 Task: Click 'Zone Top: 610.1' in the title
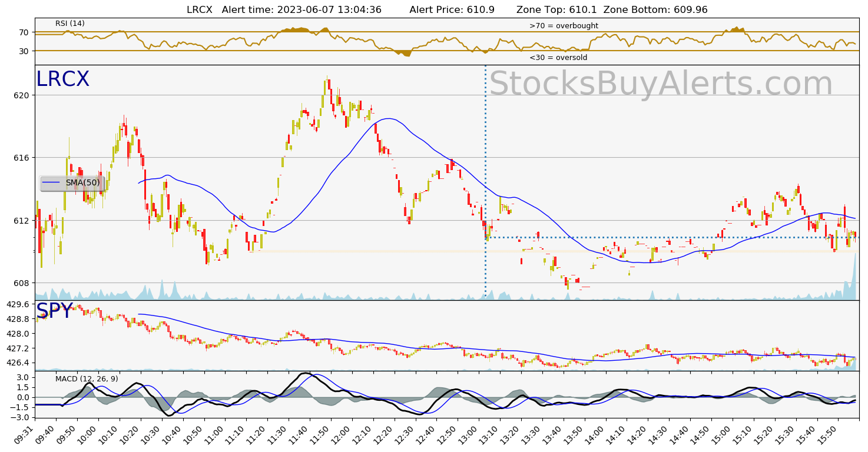(556, 10)
